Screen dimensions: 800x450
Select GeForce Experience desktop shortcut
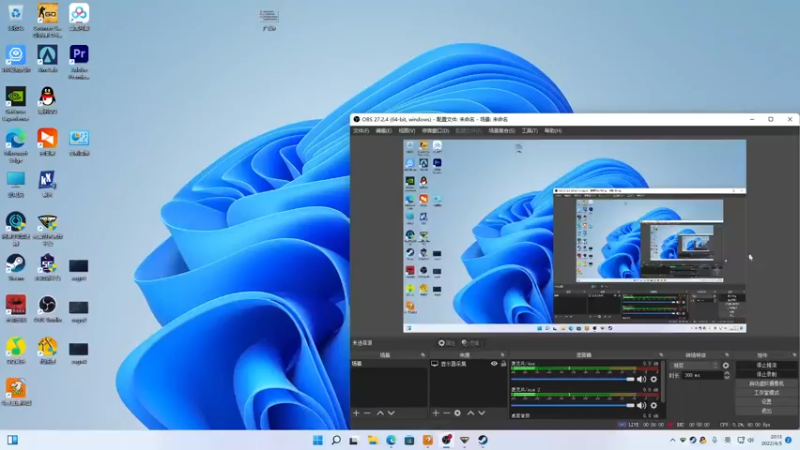tap(16, 104)
